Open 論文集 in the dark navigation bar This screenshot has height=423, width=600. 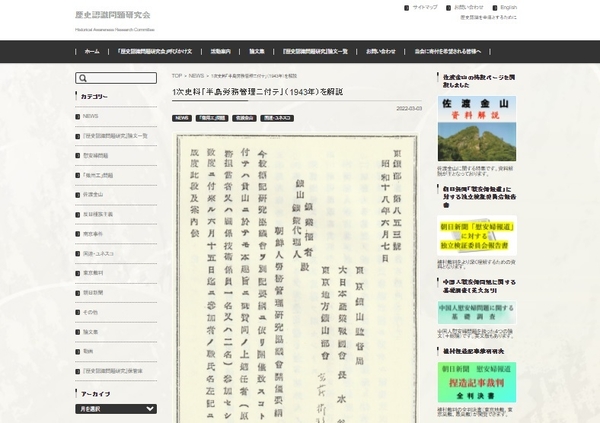click(x=257, y=51)
